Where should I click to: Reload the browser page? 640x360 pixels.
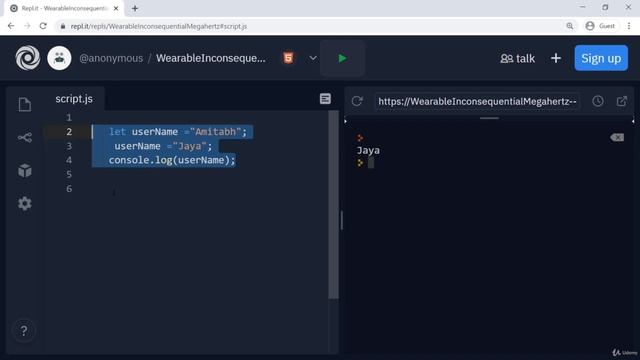point(43,26)
